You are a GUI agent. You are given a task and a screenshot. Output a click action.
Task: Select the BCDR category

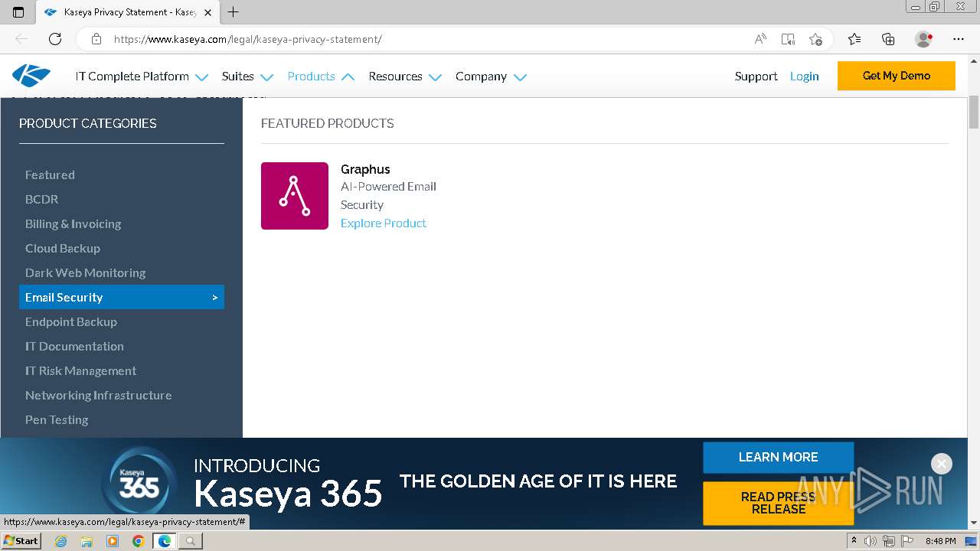click(121, 199)
